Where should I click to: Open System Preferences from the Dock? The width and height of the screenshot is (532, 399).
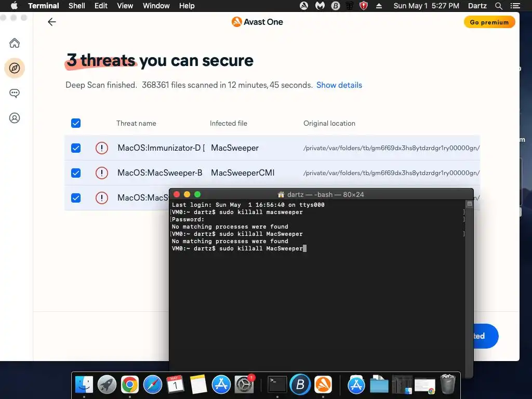click(244, 385)
